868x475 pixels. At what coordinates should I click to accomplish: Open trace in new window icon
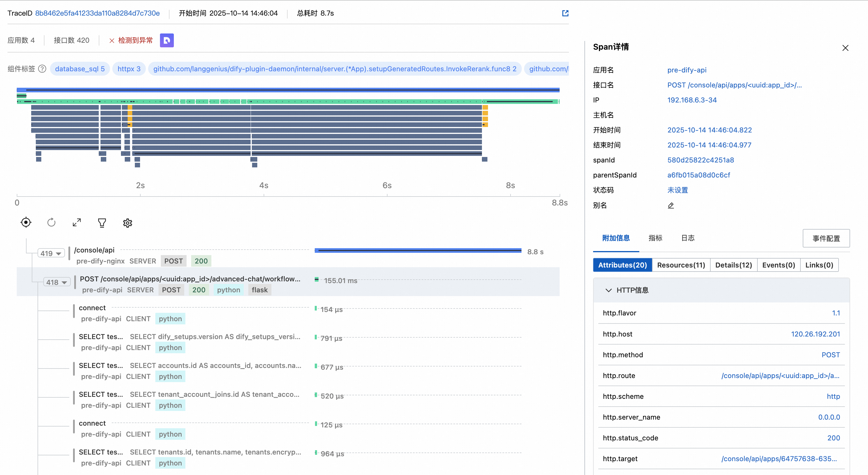565,13
